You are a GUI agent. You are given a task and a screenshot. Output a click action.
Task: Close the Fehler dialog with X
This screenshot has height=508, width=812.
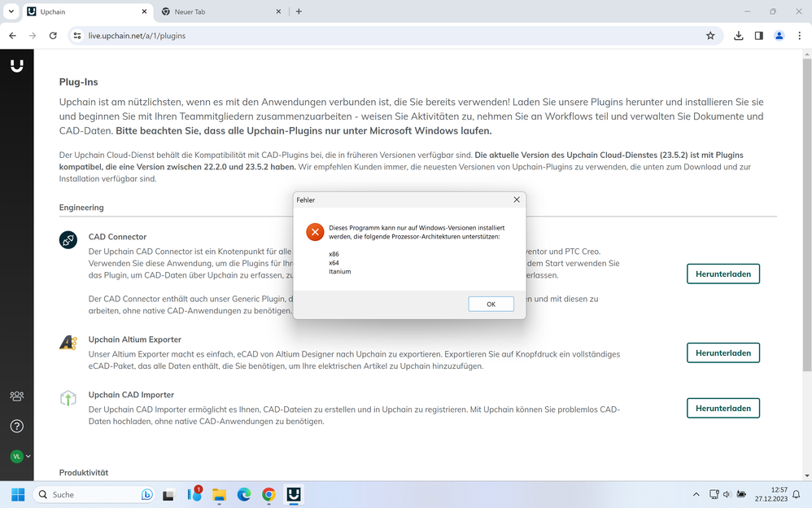coord(517,199)
